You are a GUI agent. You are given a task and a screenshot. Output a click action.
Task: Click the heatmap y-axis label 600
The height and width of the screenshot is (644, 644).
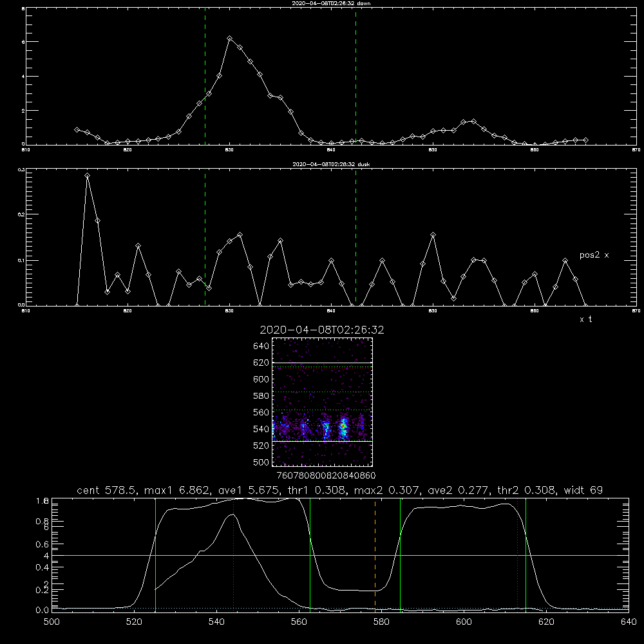point(261,379)
